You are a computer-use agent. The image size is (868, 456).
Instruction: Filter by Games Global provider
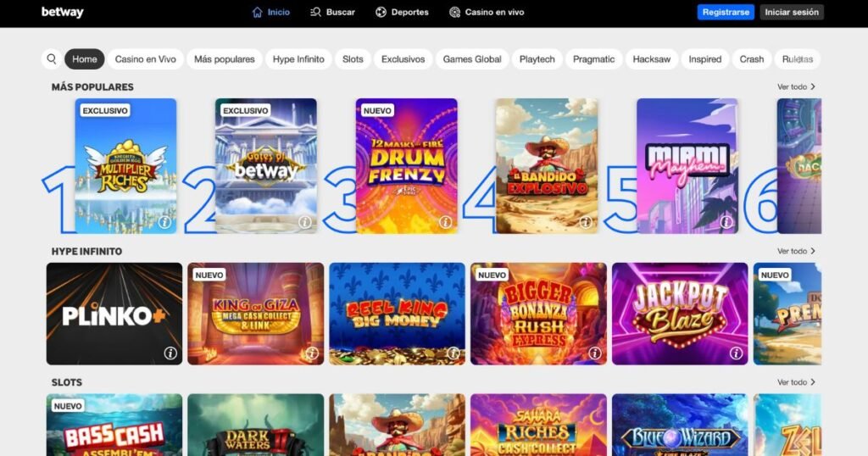[472, 58]
